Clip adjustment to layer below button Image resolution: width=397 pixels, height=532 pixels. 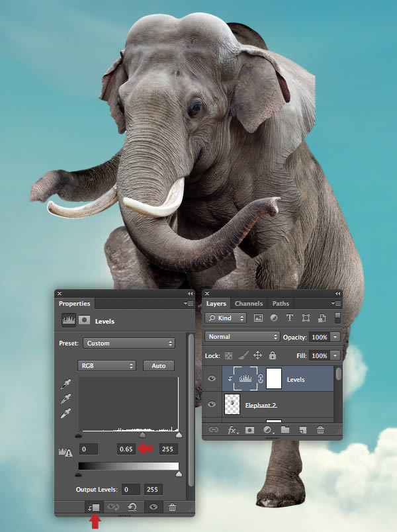click(x=94, y=508)
